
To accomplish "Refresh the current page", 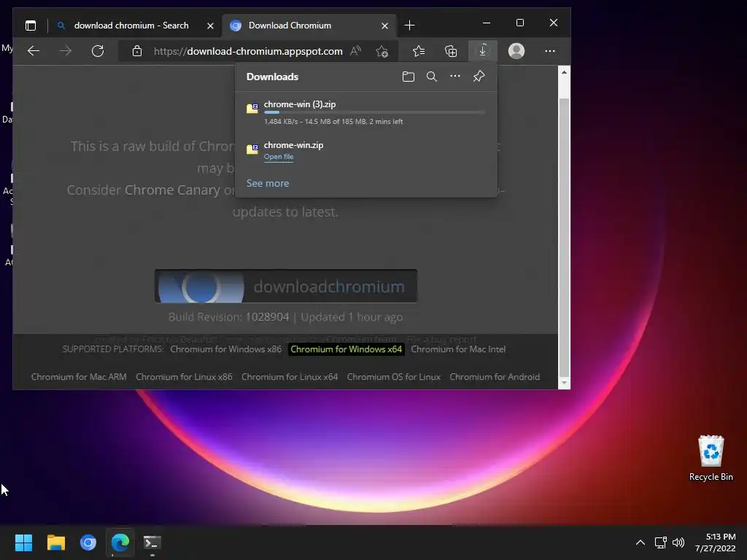I will (98, 51).
